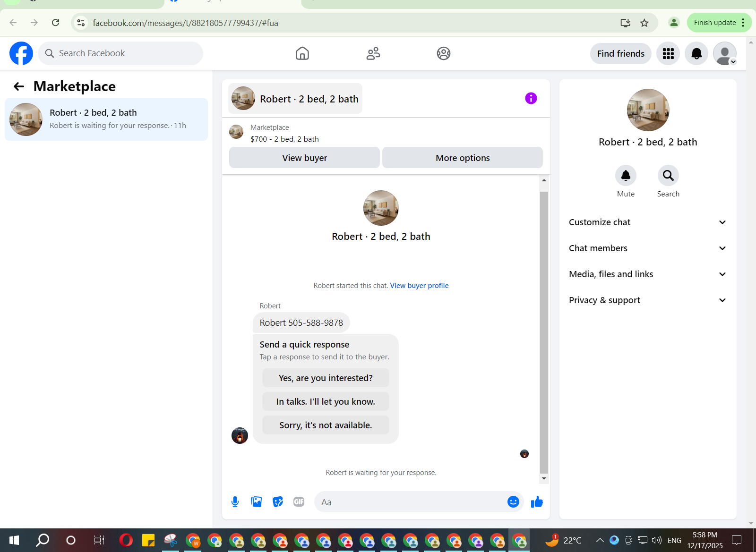The image size is (756, 552).
Task: Click the browser address bar URL
Action: [185, 23]
